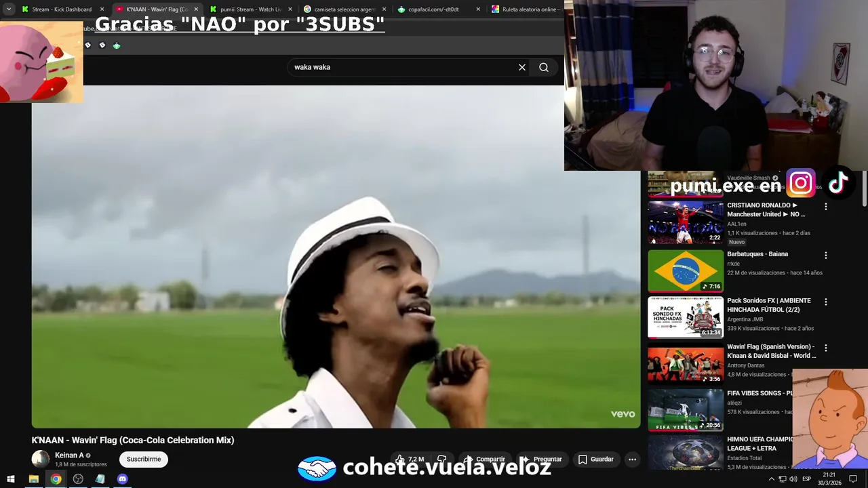This screenshot has height=488, width=868.
Task: Open the browser tab search dropdown arrow
Action: coord(9,9)
